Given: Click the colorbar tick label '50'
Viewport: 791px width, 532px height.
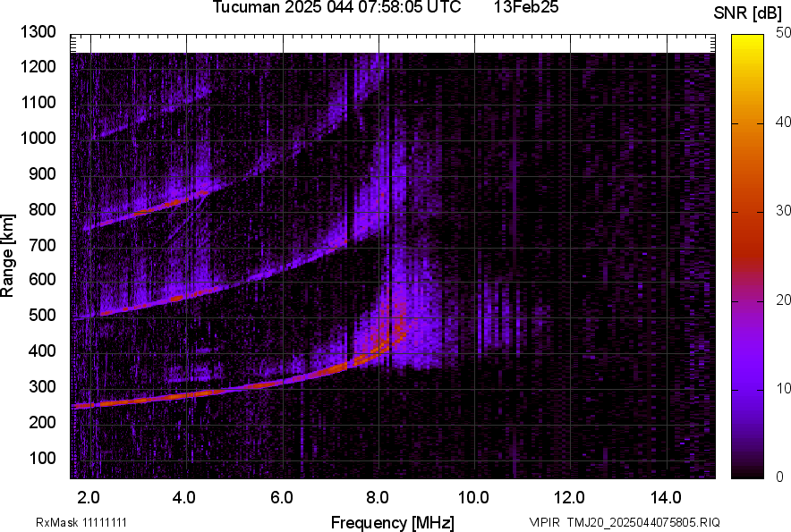Looking at the screenshot, I should coord(783,33).
